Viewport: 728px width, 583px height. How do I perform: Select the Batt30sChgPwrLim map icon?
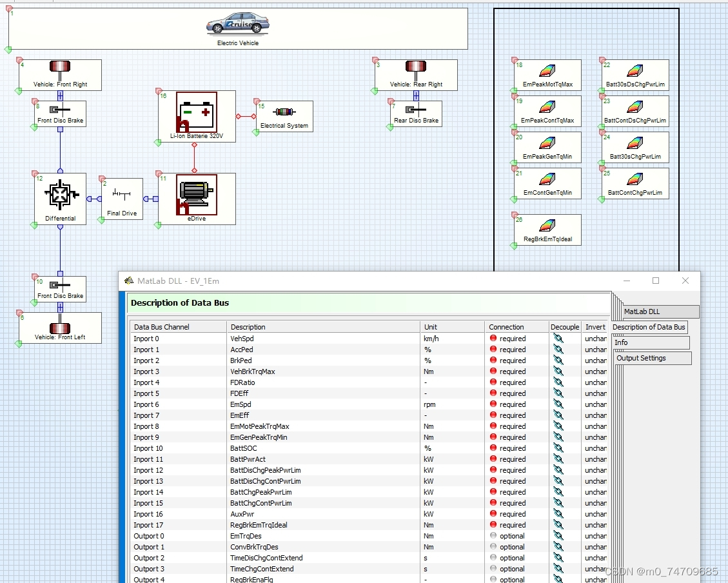click(x=635, y=143)
